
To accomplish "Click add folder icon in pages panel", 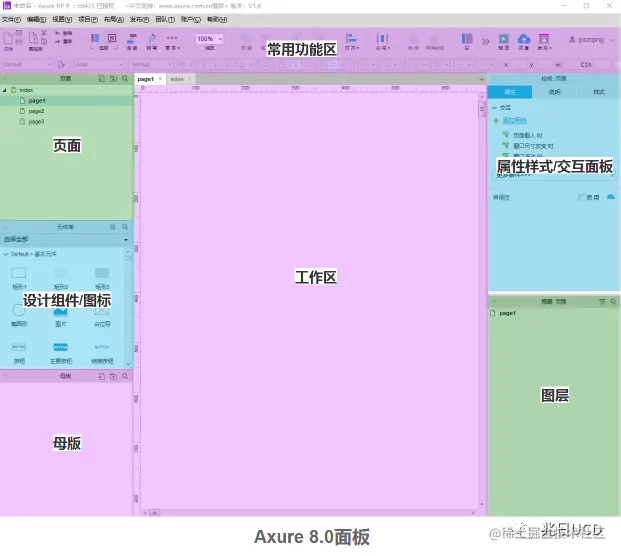I will 113,79.
